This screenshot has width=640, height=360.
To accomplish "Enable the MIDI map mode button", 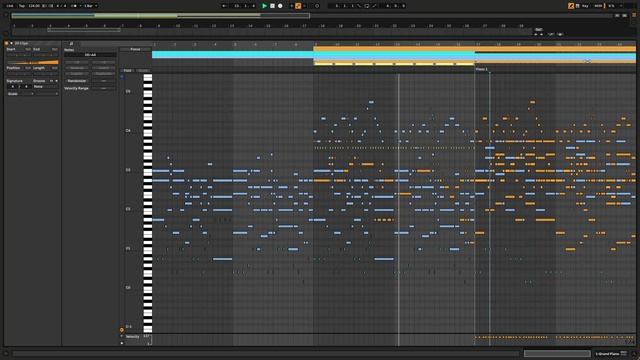I will point(598,6).
